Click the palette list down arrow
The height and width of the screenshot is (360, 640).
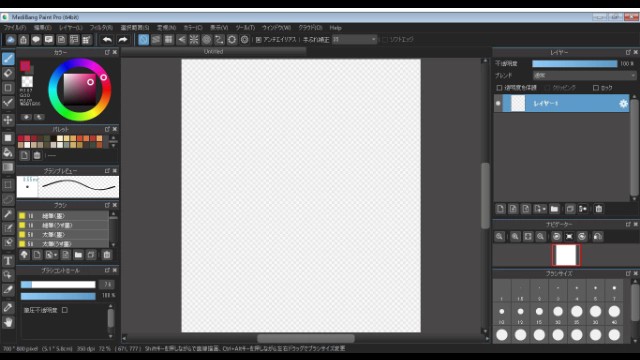tap(113, 145)
